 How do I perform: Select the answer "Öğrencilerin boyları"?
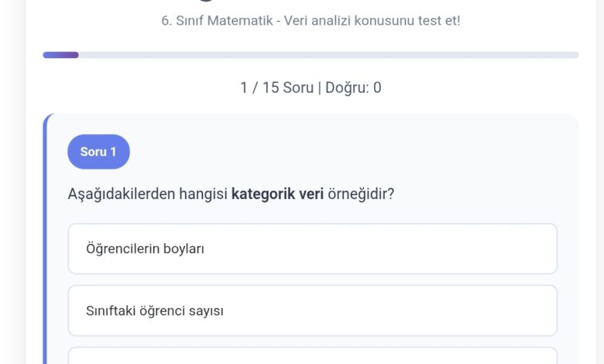[312, 249]
